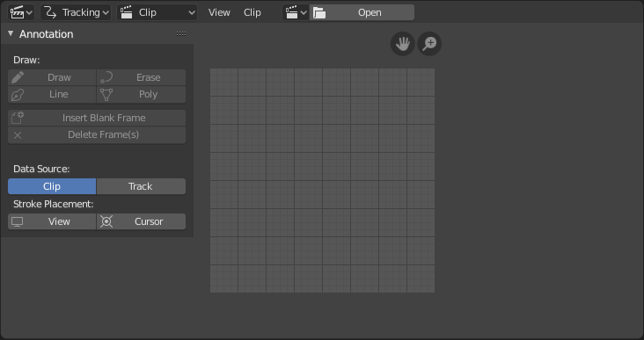Select the Erase annotation tool

pyautogui.click(x=142, y=77)
